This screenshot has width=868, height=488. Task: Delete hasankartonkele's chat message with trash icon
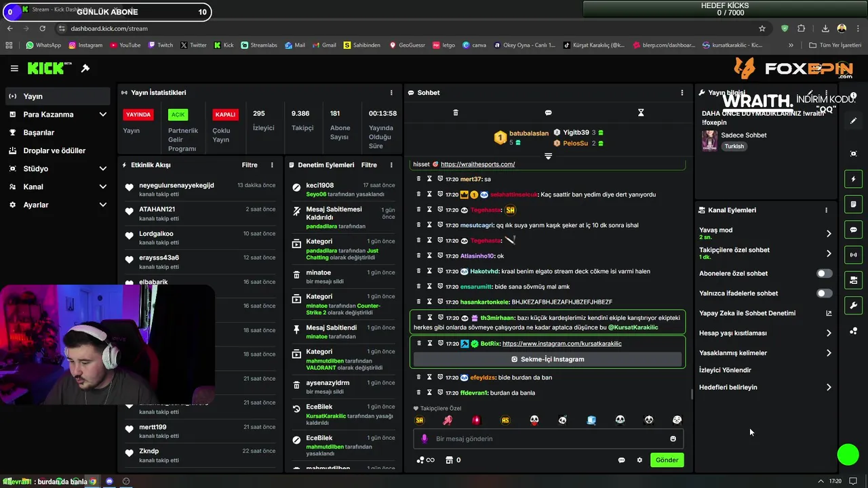[419, 302]
